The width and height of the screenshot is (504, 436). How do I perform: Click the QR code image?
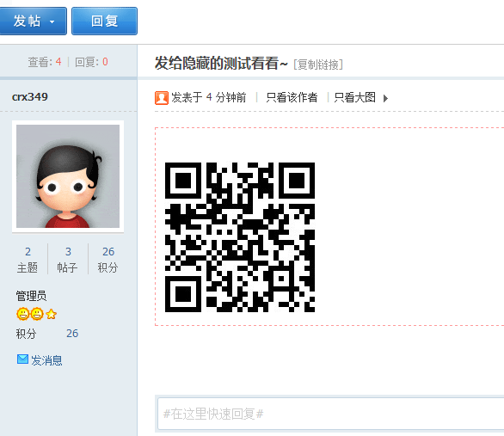click(x=240, y=237)
